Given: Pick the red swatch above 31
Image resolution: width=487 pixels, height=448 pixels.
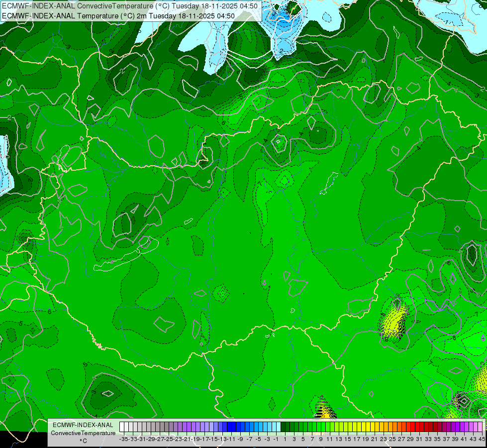Looking at the screenshot, I should click(417, 427).
